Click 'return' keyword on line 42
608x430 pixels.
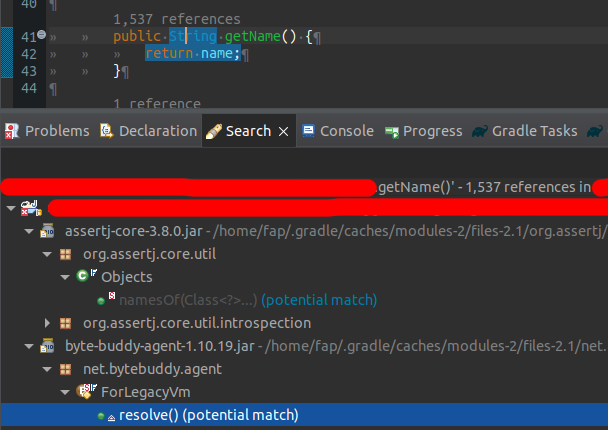coord(169,53)
